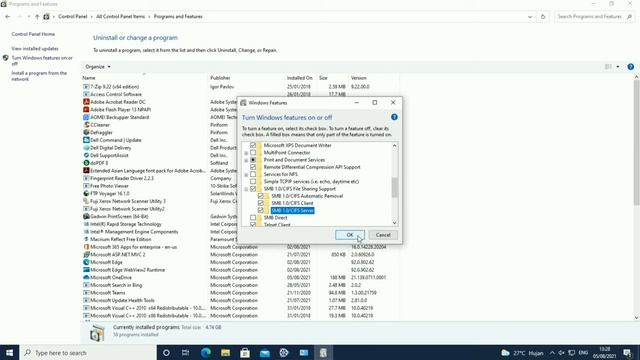The width and height of the screenshot is (640, 360).
Task: Expand the MultiPoint Connector node
Action: click(x=246, y=153)
